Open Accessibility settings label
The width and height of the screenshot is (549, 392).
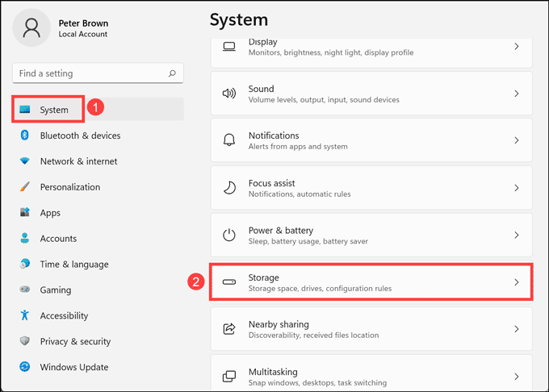point(64,315)
